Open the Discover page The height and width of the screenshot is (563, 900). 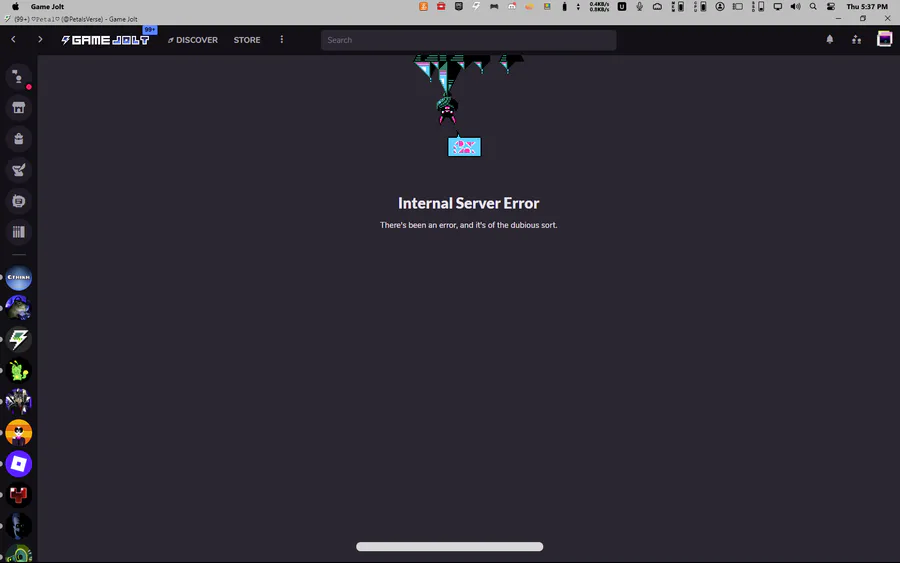click(x=193, y=40)
